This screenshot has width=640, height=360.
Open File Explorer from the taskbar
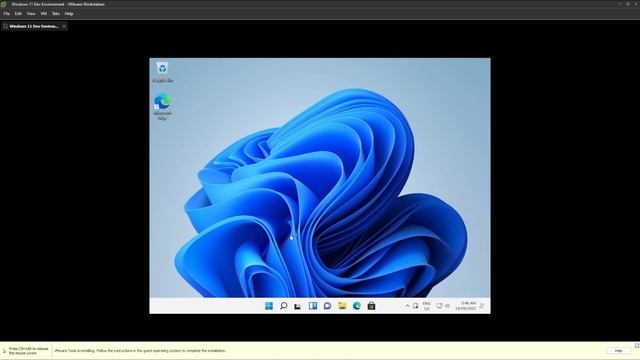pos(342,306)
